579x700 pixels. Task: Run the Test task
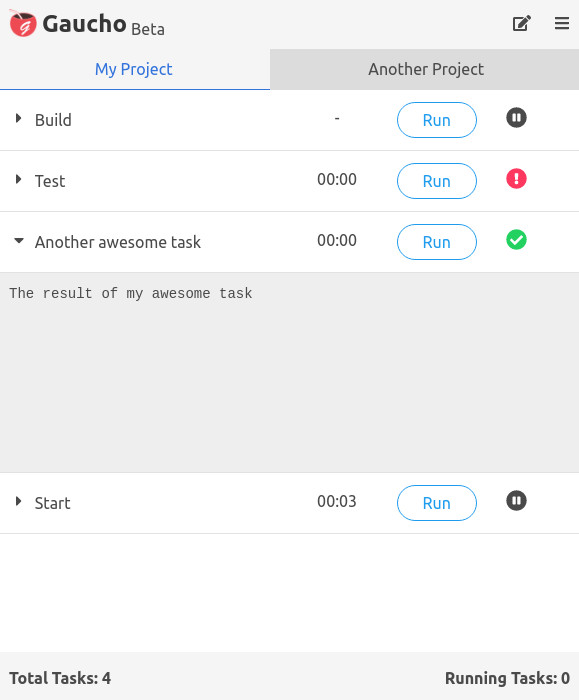click(437, 181)
